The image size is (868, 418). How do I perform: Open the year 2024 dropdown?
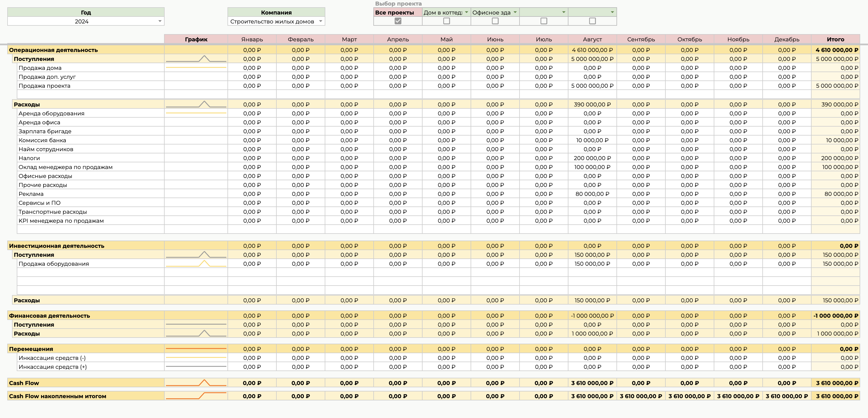[x=160, y=21]
